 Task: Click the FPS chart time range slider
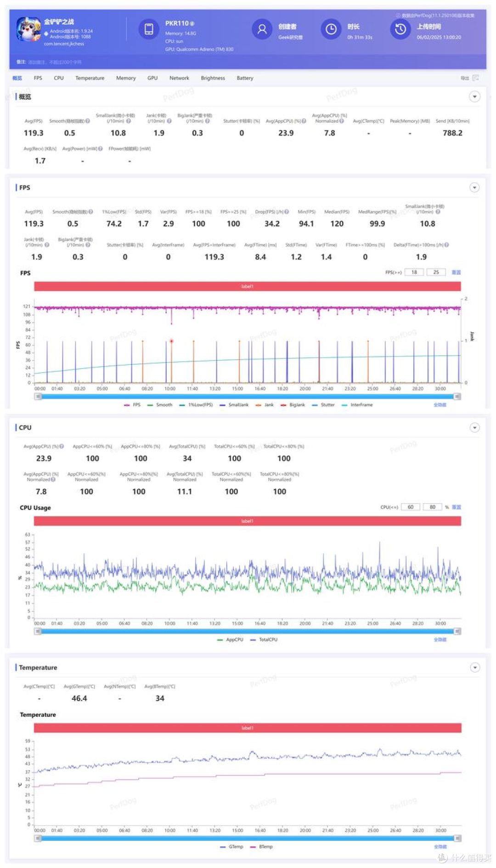[248, 397]
